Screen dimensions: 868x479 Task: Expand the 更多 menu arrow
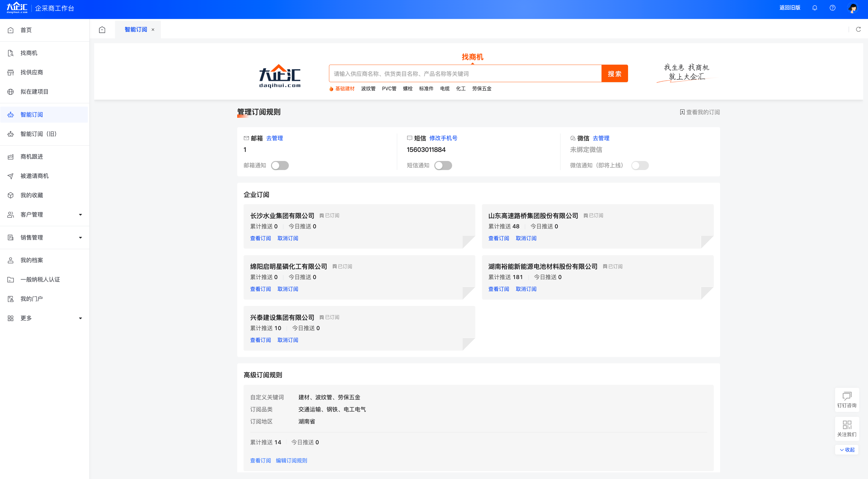[80, 318]
